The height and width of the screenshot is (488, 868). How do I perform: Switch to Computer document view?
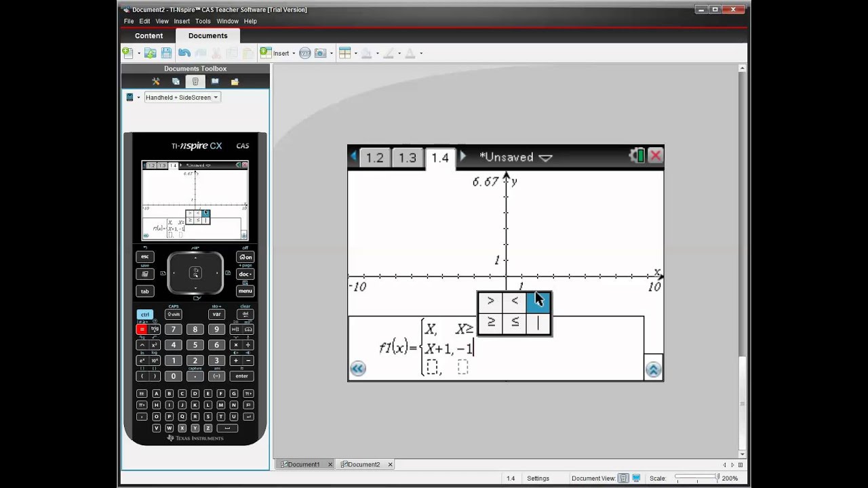pos(636,479)
